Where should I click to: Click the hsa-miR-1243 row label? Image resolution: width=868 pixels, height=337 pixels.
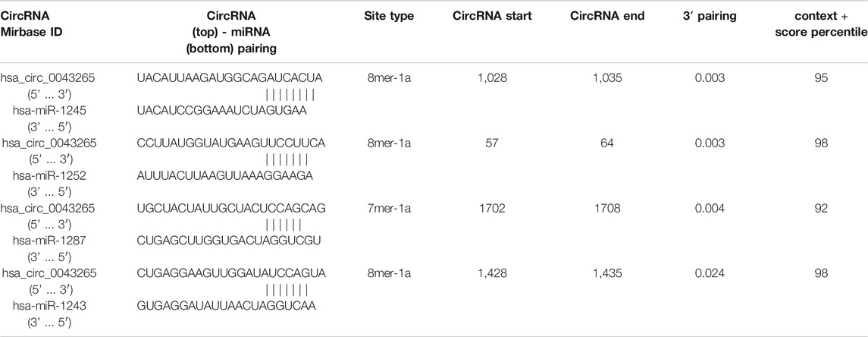click(x=49, y=305)
